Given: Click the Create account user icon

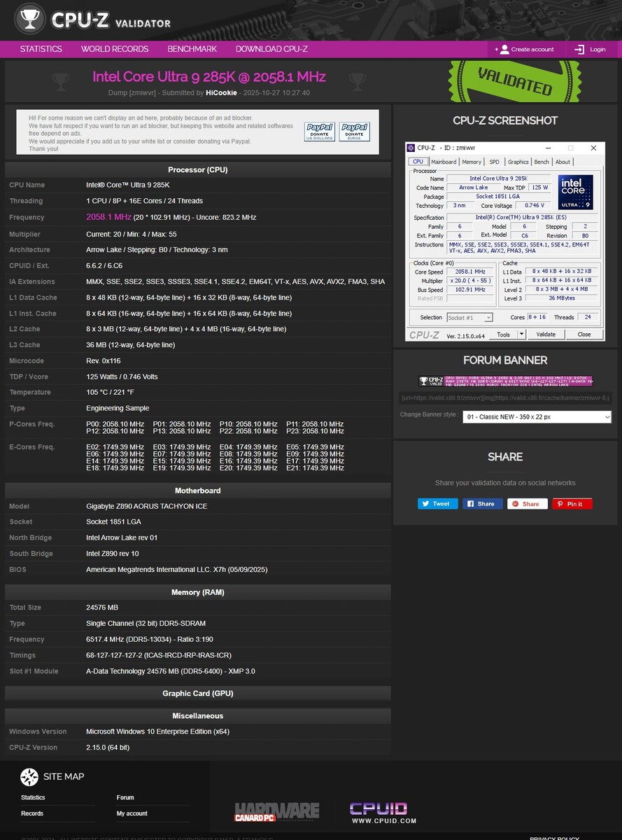Looking at the screenshot, I should coord(502,49).
